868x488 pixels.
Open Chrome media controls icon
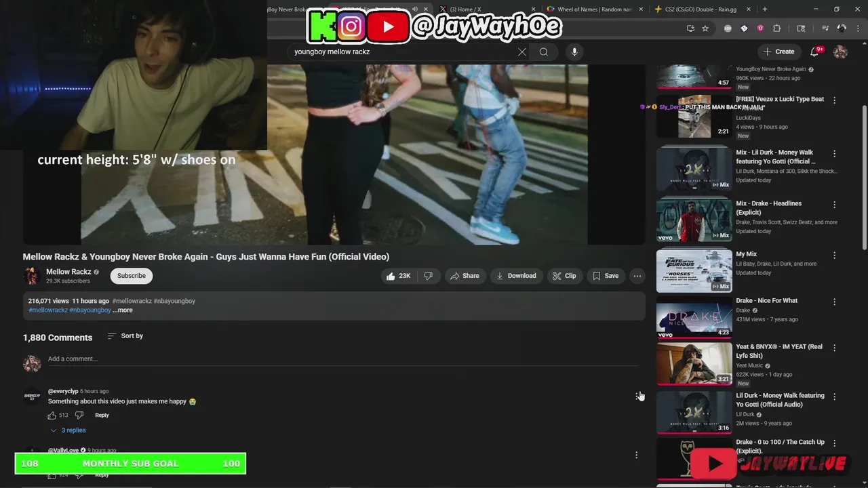click(825, 28)
